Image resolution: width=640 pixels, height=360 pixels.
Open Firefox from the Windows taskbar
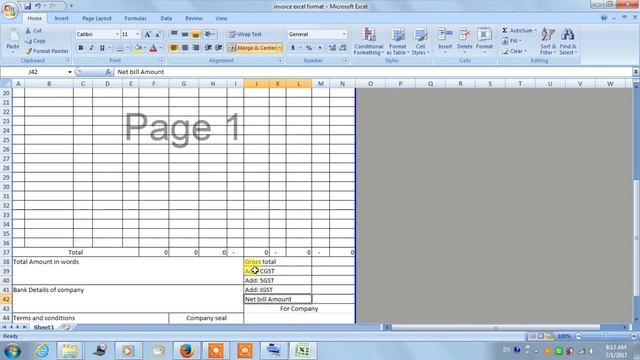(186, 350)
